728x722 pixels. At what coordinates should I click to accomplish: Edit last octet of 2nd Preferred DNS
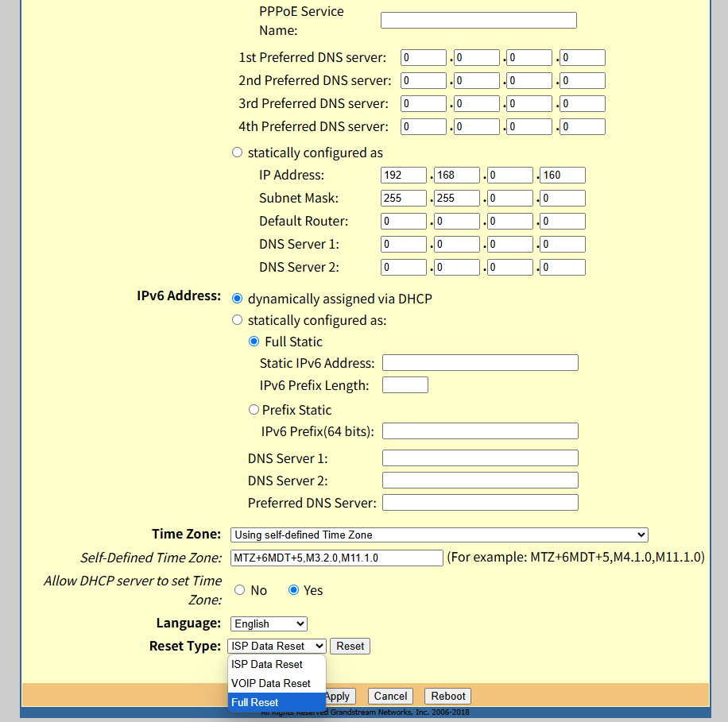583,81
